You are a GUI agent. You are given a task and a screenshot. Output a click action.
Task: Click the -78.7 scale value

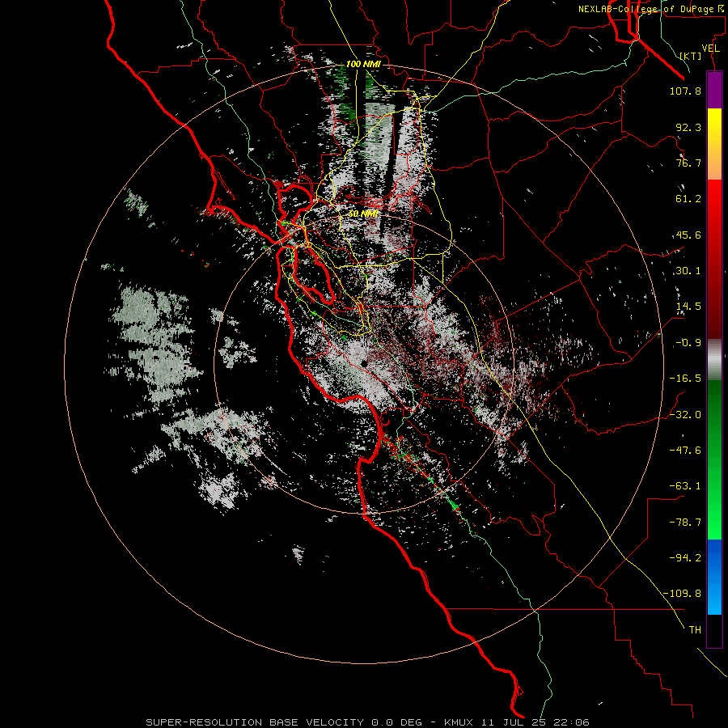(x=685, y=523)
